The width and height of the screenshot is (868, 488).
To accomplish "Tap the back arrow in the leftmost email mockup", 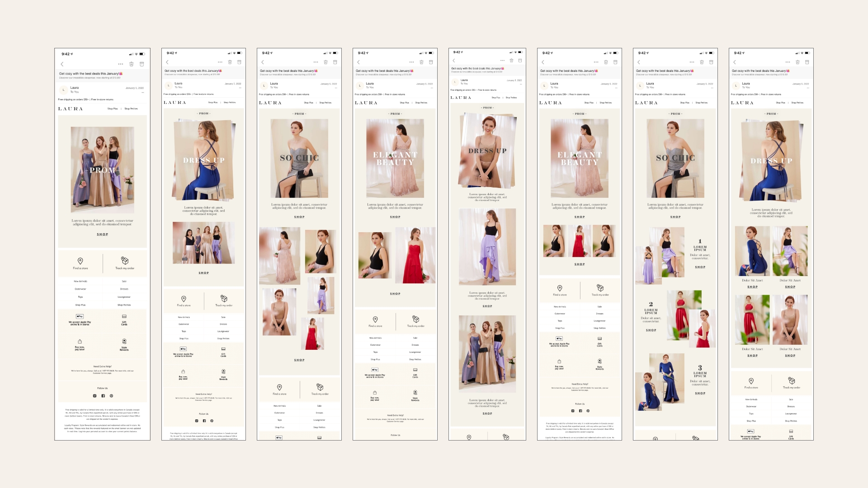I will pyautogui.click(x=62, y=64).
